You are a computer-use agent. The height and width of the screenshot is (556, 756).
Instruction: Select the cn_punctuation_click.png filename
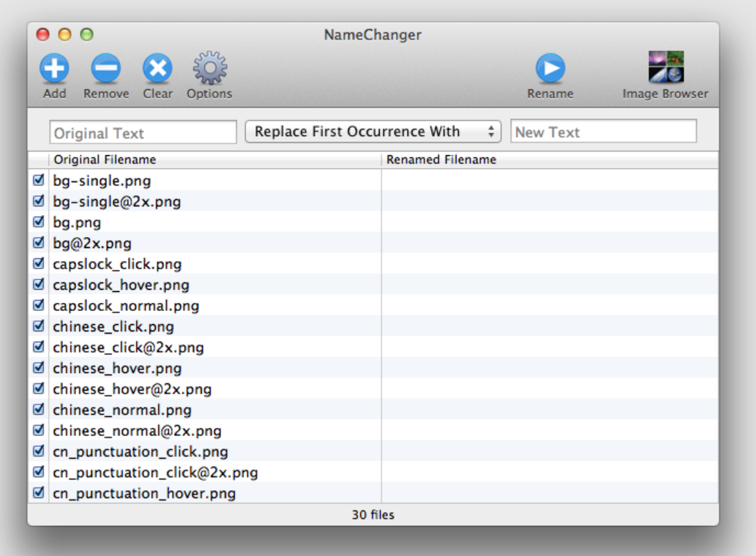pos(141,452)
